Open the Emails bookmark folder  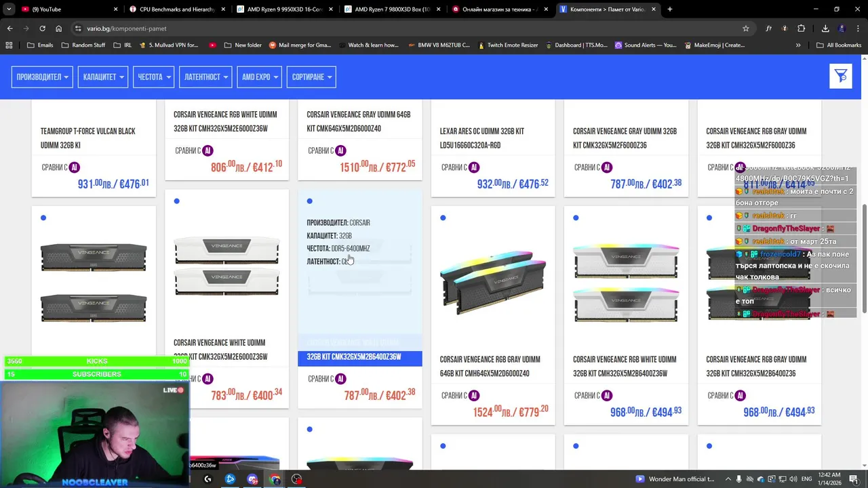point(40,45)
